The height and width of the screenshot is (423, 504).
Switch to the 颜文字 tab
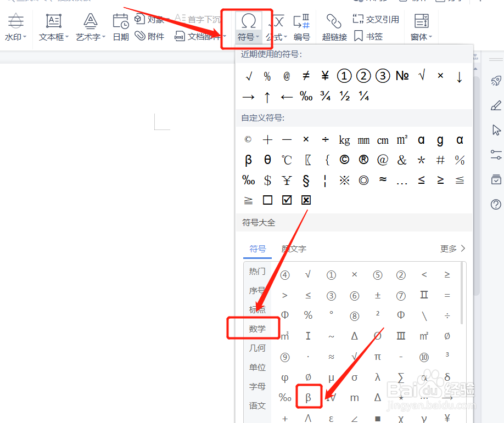[294, 249]
